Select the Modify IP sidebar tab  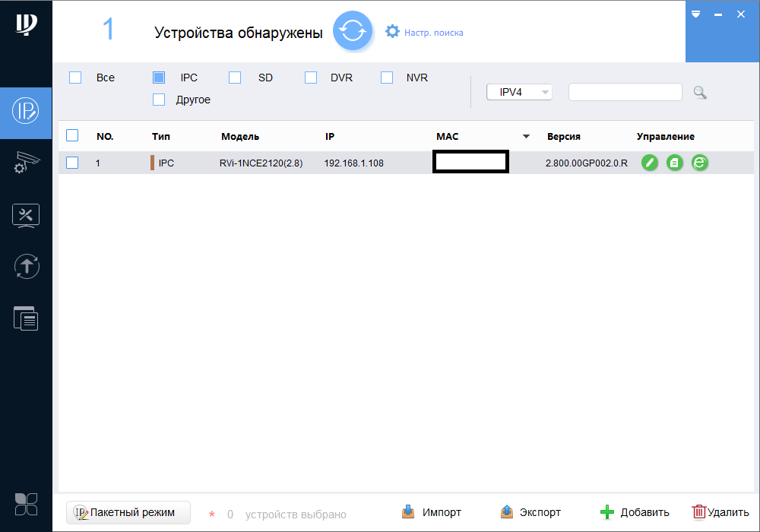[x=26, y=112]
